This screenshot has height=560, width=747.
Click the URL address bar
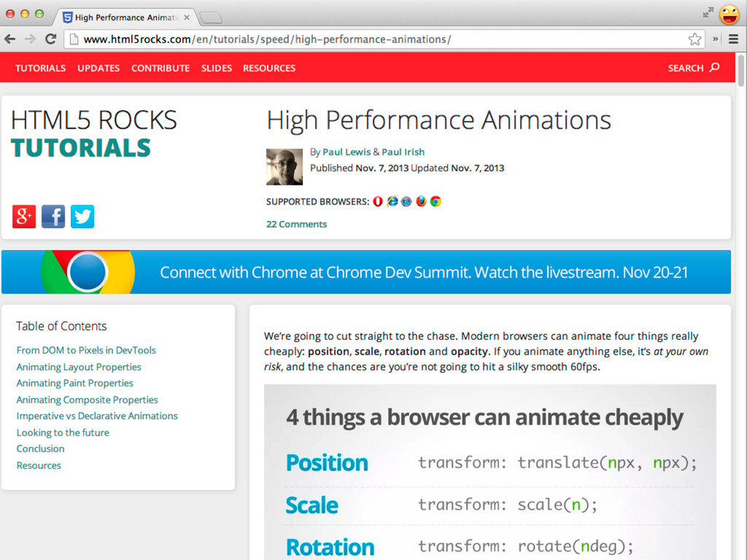(365, 39)
